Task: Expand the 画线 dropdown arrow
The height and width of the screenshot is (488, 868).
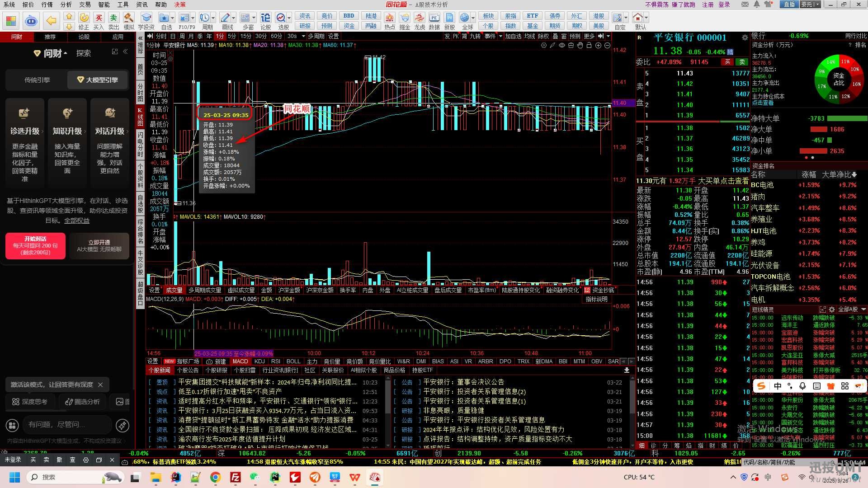Action: point(233,18)
